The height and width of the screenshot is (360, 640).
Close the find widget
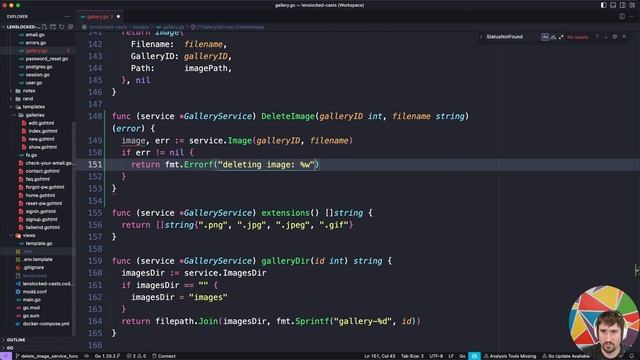(624, 37)
